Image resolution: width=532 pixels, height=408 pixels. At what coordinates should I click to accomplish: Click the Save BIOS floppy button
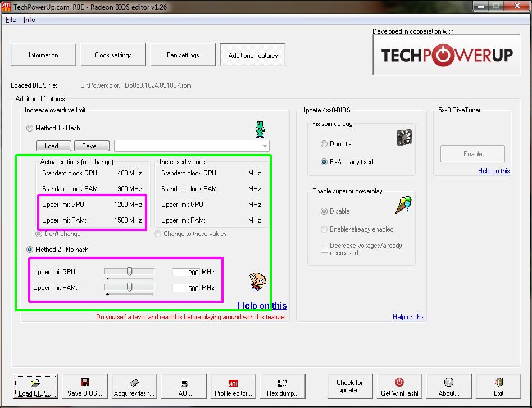point(85,386)
